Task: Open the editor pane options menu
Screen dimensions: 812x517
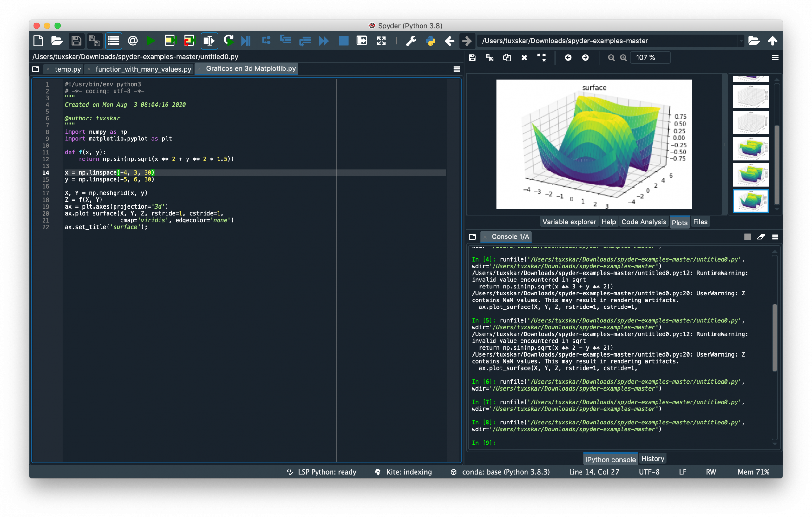Action: [456, 69]
